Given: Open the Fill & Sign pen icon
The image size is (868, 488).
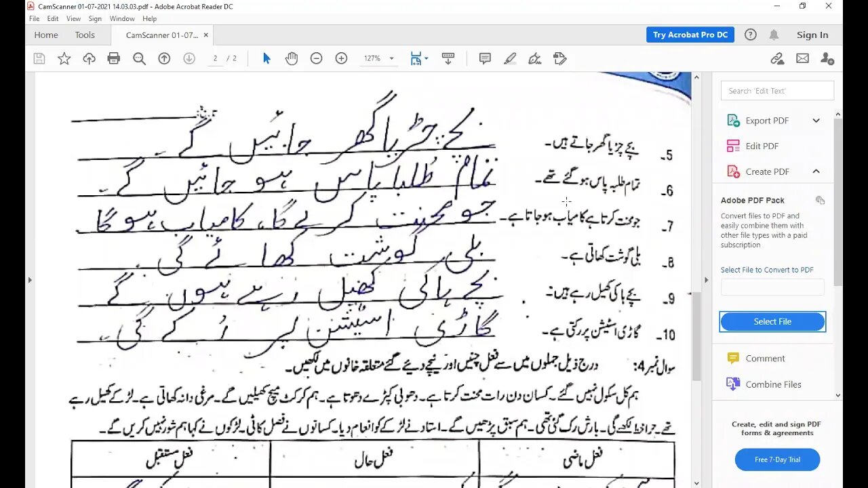Looking at the screenshot, I should click(535, 59).
